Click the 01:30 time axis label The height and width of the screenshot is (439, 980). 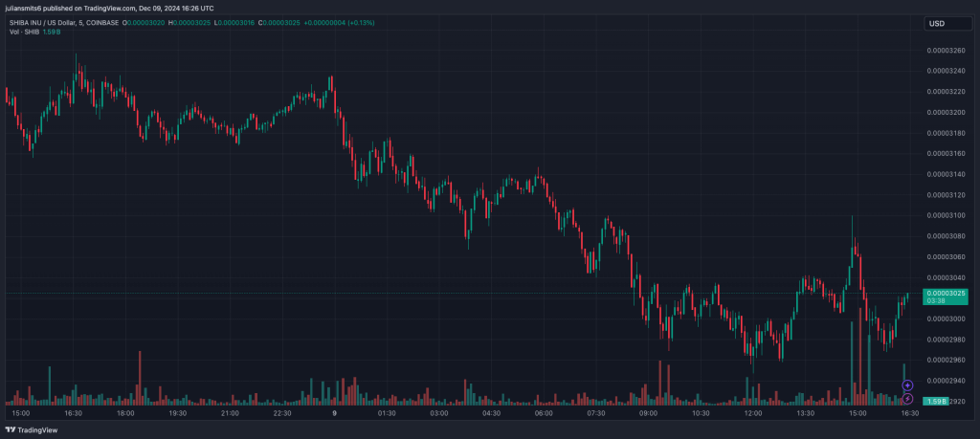pyautogui.click(x=387, y=413)
